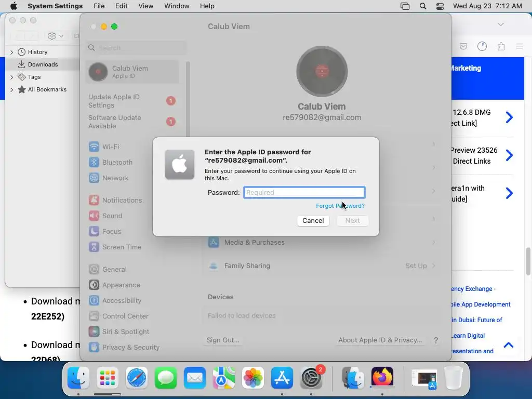The image size is (532, 399).
Task: Click the Wi-Fi icon in Settings sidebar
Action: click(94, 147)
